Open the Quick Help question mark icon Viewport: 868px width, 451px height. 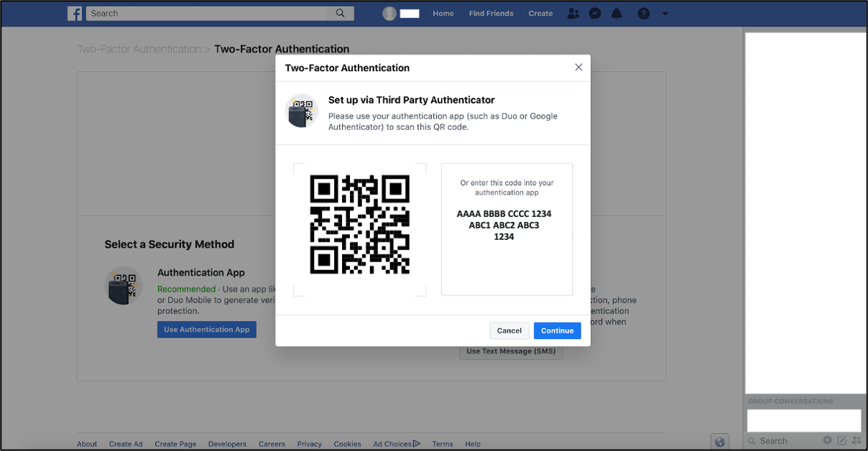(644, 13)
